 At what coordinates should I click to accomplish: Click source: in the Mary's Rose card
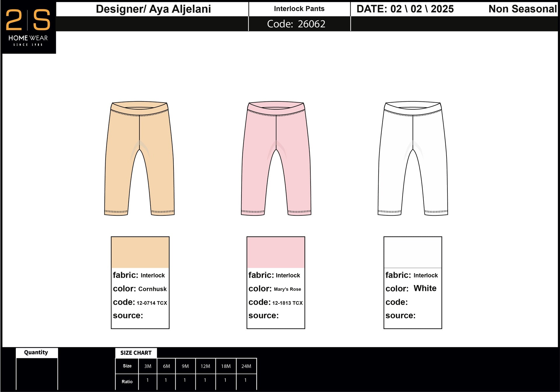(263, 316)
